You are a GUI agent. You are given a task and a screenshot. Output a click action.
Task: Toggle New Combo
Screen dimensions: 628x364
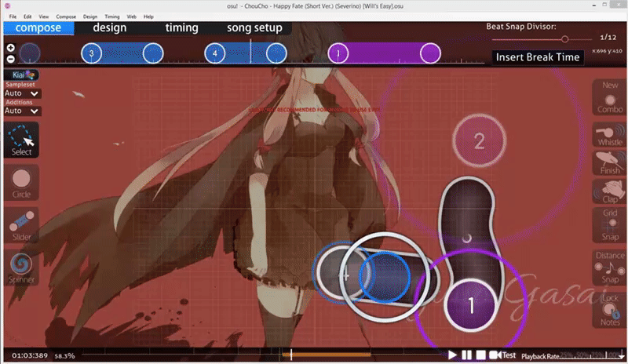[x=610, y=97]
